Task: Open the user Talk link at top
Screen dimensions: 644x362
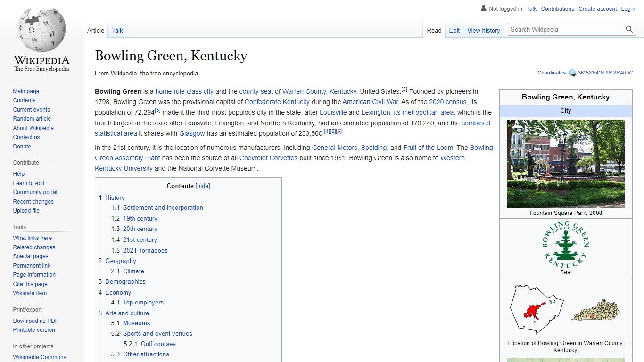Action: pos(532,9)
